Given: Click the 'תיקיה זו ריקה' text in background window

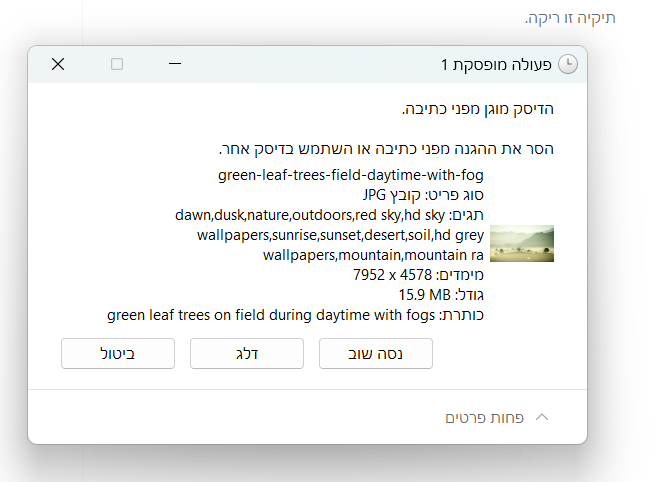Looking at the screenshot, I should (570, 18).
